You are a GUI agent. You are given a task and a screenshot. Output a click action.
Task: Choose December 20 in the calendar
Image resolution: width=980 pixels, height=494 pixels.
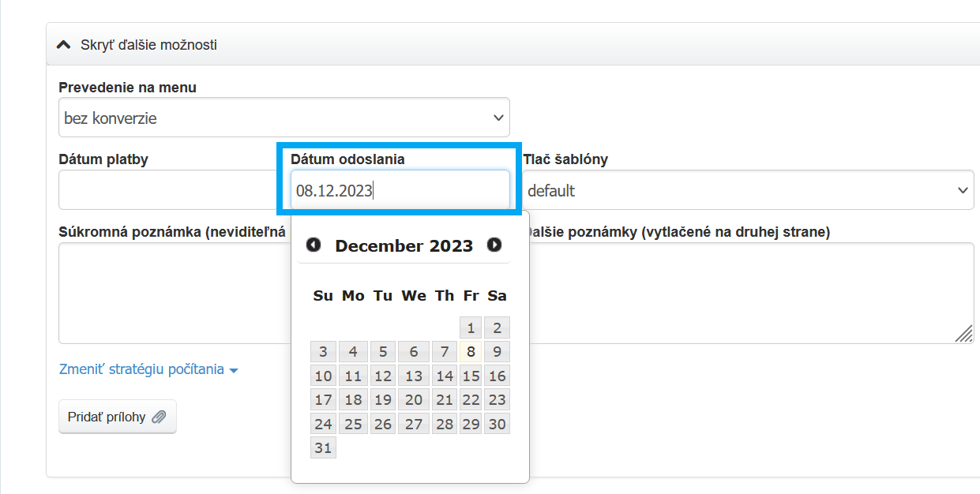(x=414, y=400)
